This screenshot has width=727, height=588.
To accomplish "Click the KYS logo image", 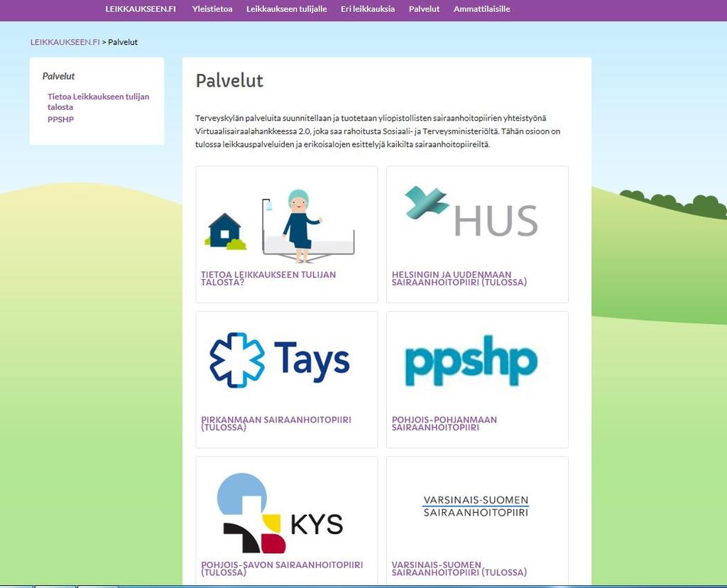I will pos(280,513).
